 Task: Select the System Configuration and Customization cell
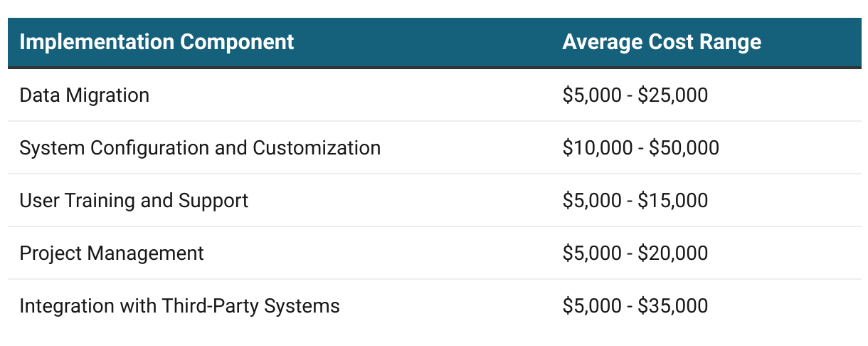199,148
